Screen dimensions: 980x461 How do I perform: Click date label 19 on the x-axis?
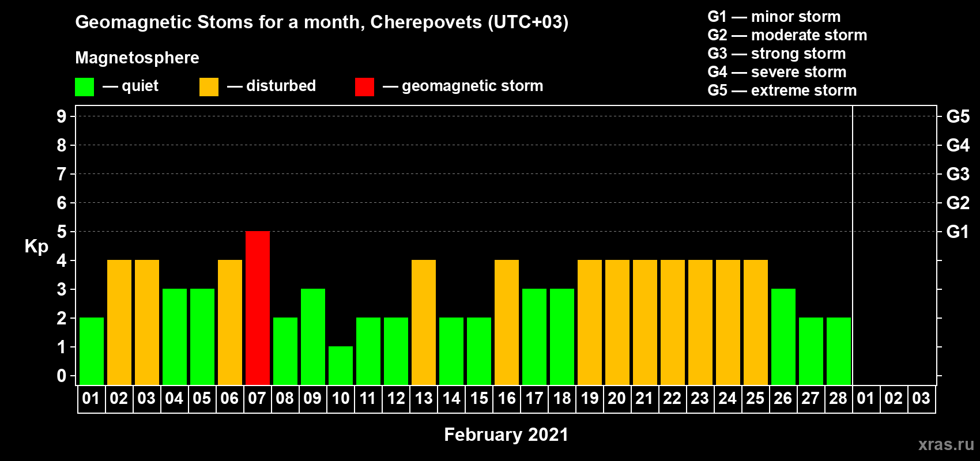pos(590,399)
